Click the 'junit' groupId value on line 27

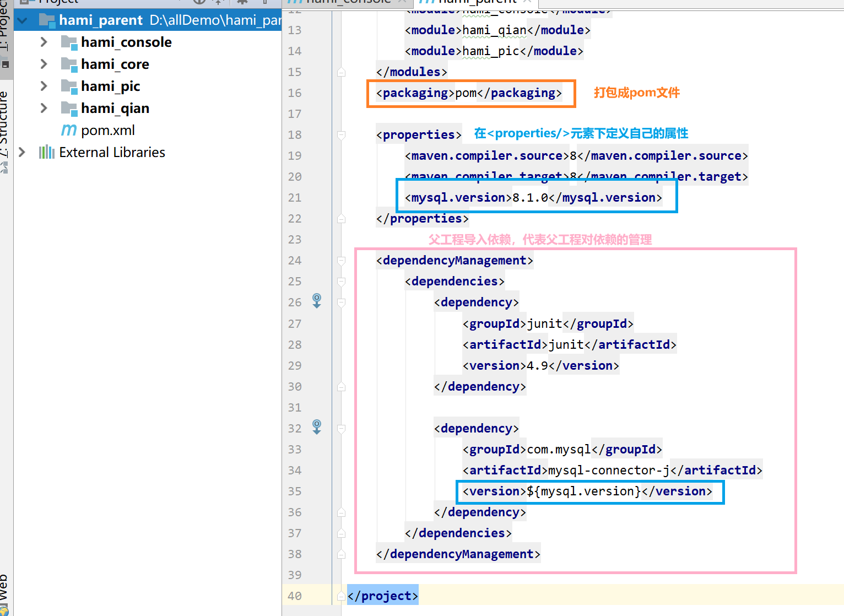coord(545,324)
